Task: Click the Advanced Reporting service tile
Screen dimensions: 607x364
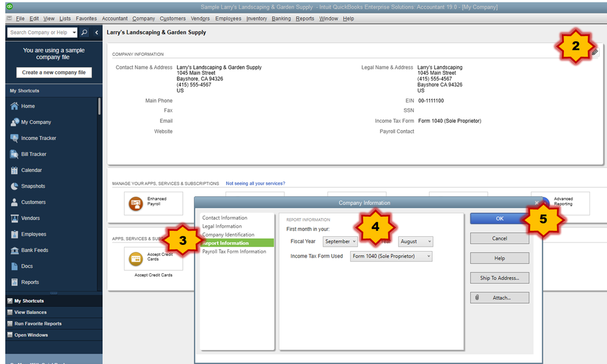Action: pos(560,204)
